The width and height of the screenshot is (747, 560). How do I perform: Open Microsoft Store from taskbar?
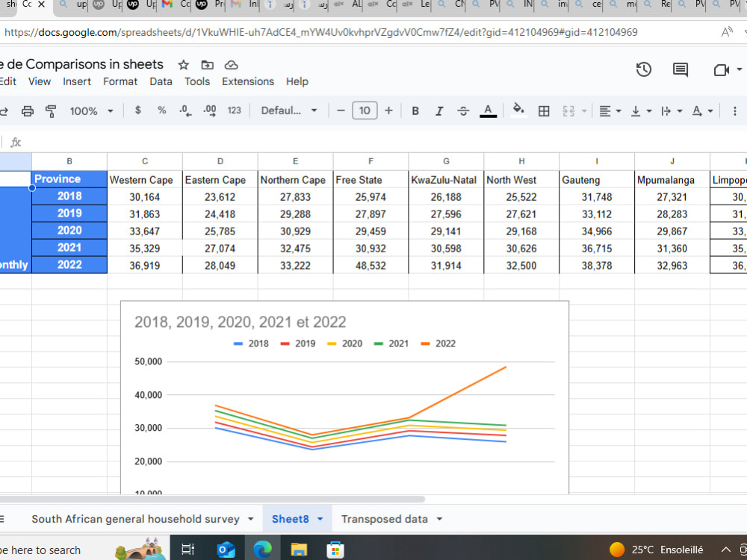pos(335,550)
